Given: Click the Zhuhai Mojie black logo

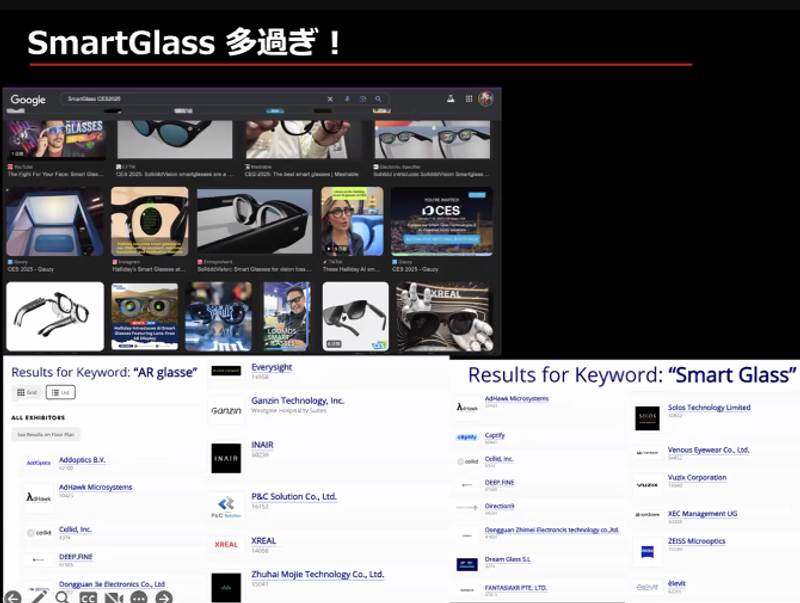Looking at the screenshot, I should 226,588.
